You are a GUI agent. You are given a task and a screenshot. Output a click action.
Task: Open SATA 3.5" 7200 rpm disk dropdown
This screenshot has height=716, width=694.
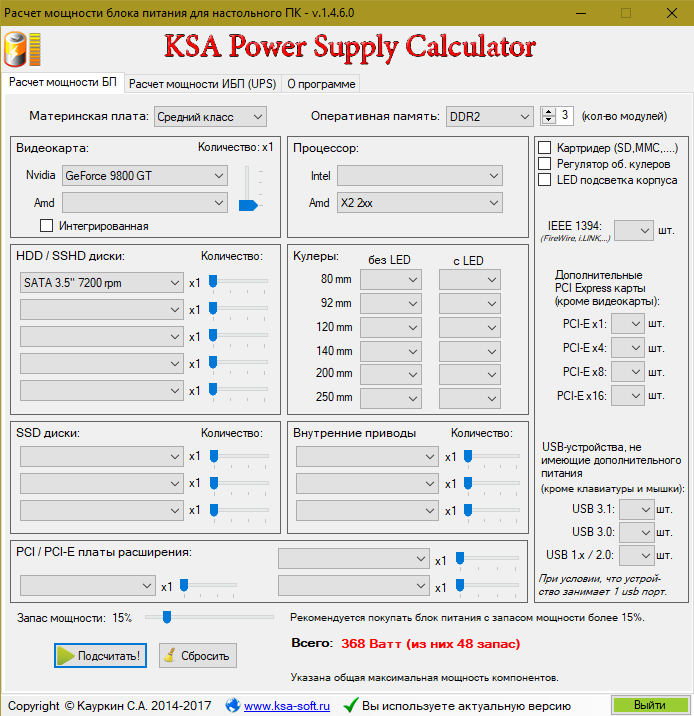coord(101,283)
